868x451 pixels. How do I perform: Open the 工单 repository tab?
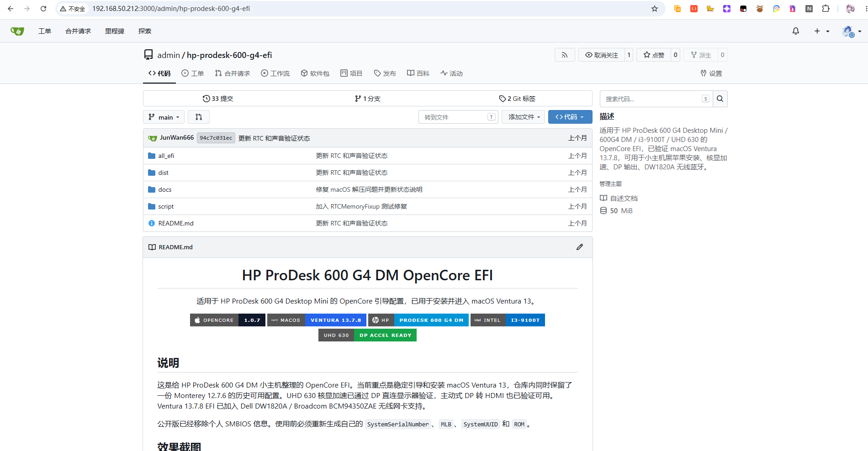(193, 73)
